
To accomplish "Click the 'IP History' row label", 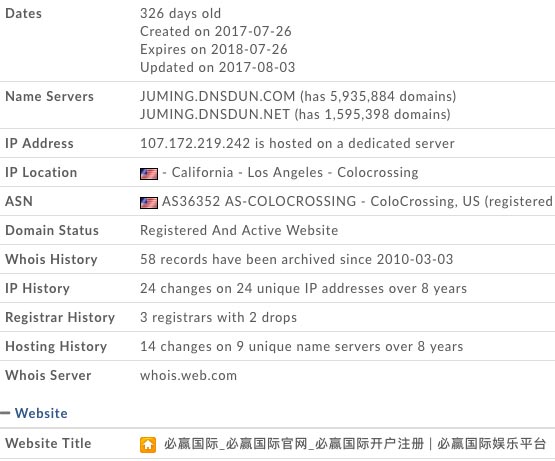I will (37, 288).
